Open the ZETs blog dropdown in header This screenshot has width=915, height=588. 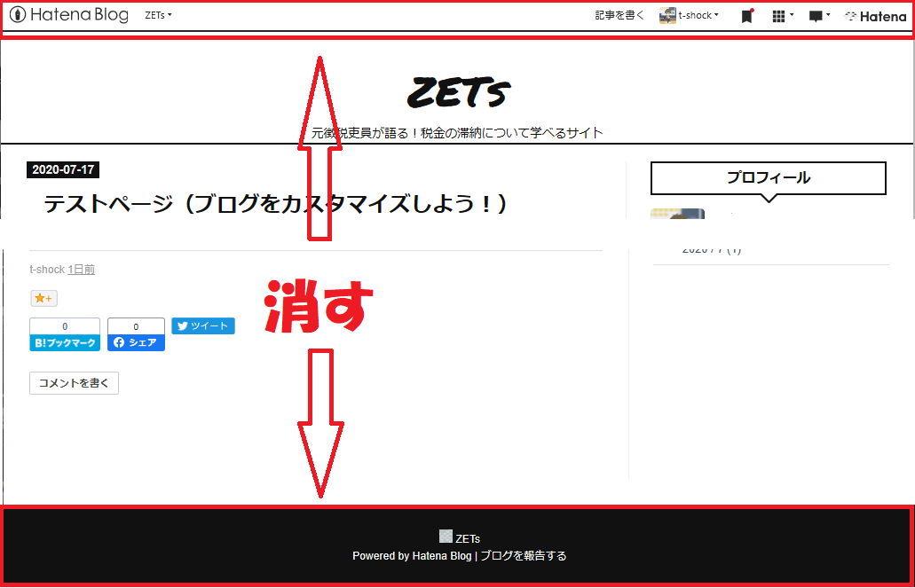pyautogui.click(x=158, y=15)
